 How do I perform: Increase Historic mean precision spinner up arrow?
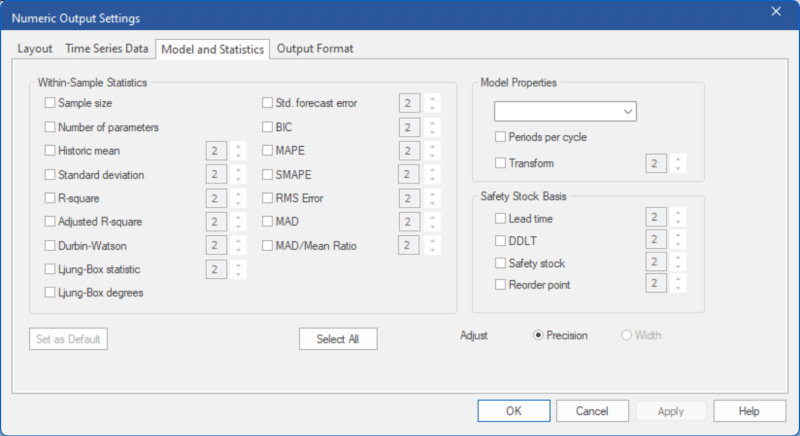click(x=238, y=146)
